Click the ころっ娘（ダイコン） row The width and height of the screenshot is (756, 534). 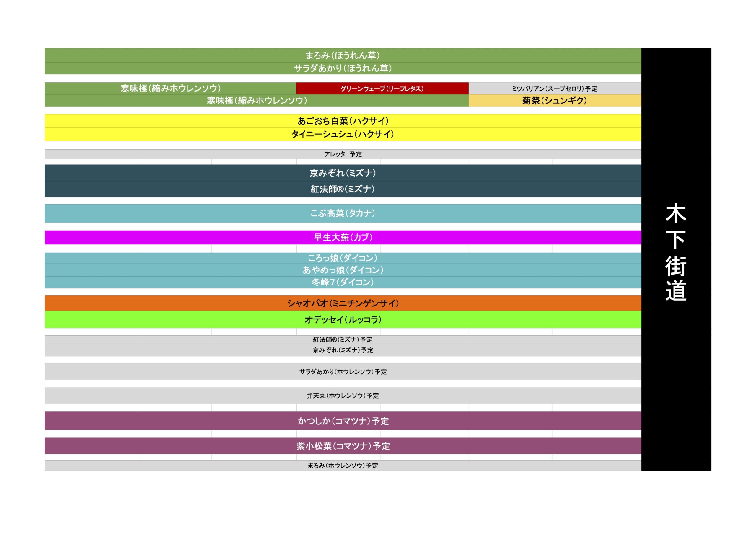point(343,258)
